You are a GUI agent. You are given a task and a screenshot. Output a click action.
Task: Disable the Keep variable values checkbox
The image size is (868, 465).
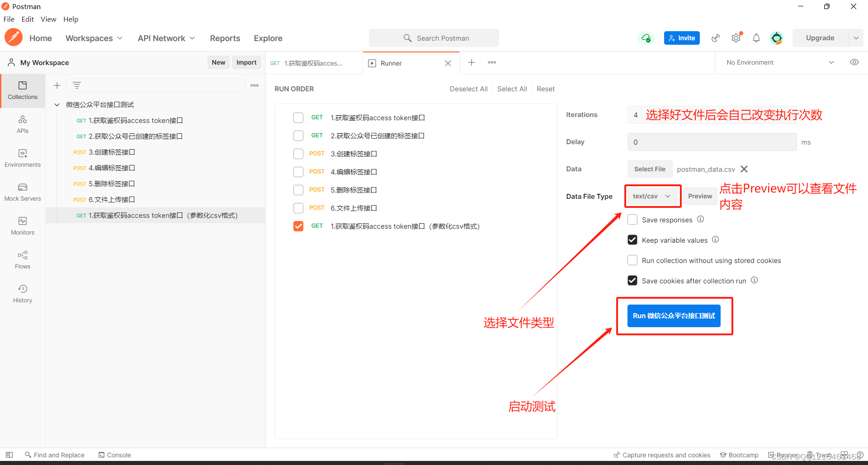pos(632,240)
